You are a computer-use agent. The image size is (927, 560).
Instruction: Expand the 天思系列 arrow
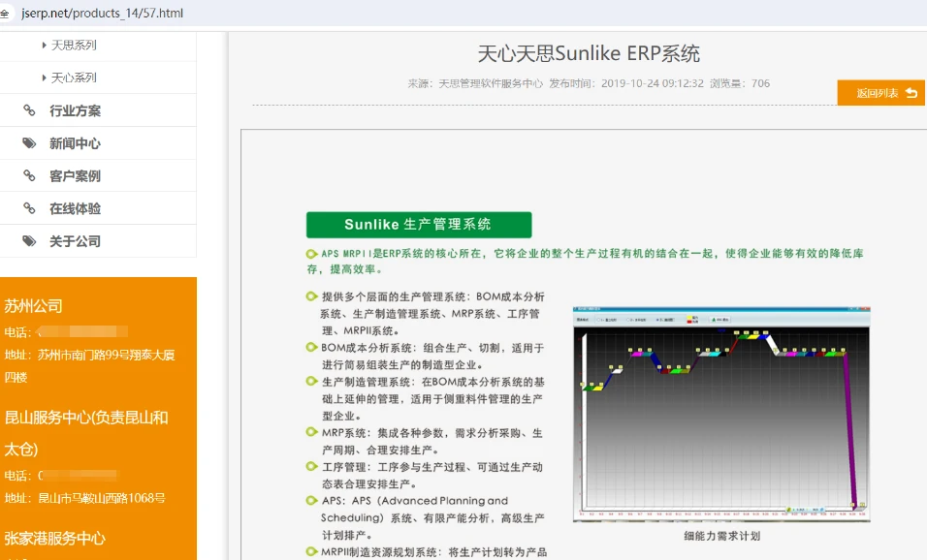(45, 45)
